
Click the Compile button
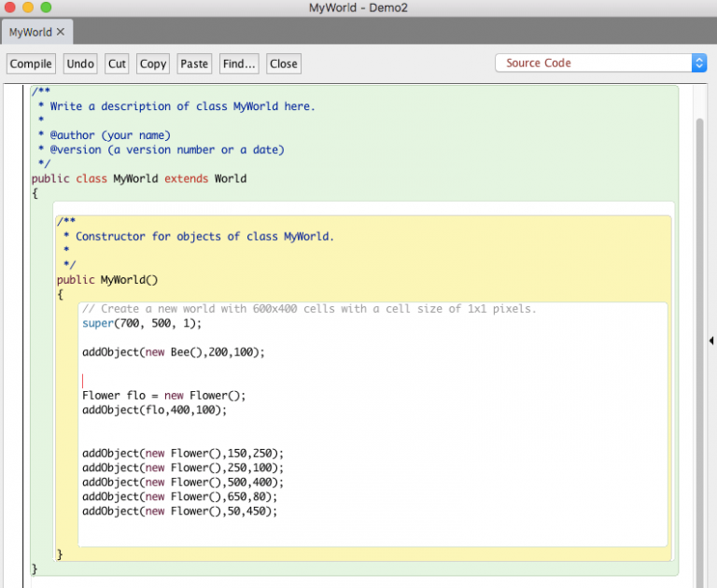pyautogui.click(x=31, y=63)
